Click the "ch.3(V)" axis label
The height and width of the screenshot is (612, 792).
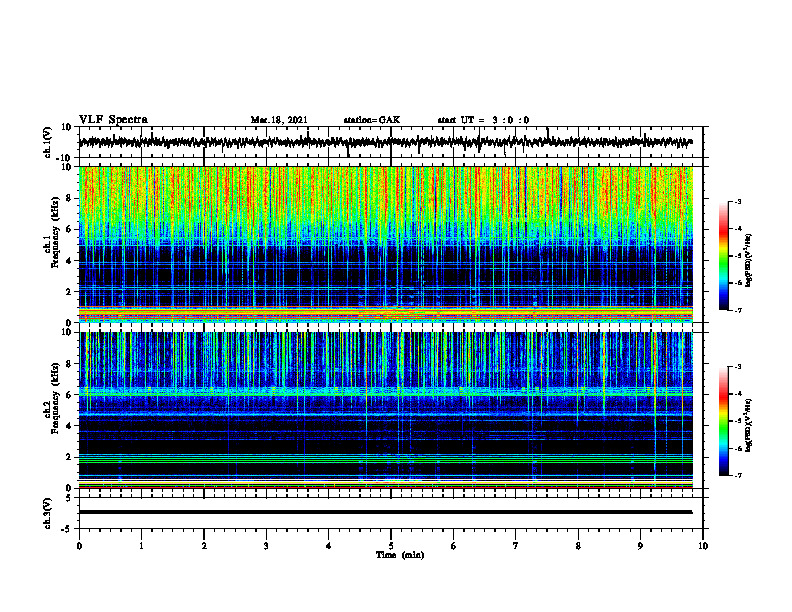48,513
